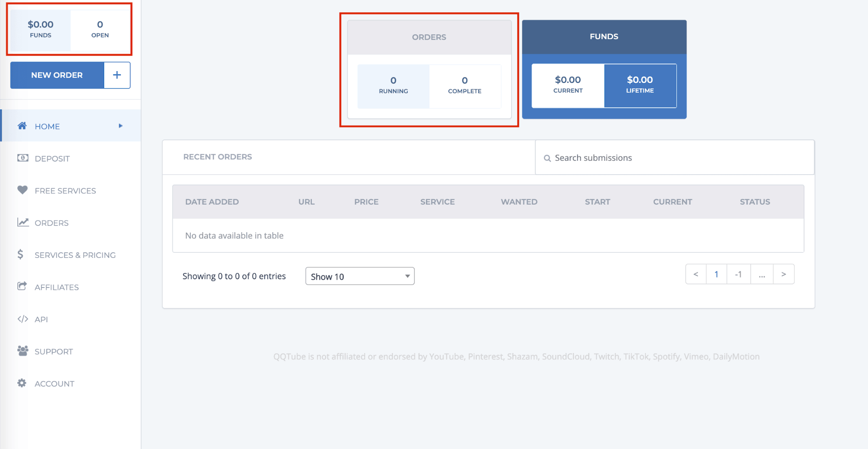Open the Affiliates menu item

pos(71,287)
